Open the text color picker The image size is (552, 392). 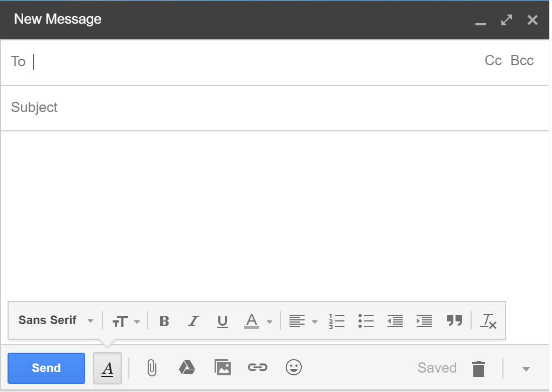tap(258, 321)
